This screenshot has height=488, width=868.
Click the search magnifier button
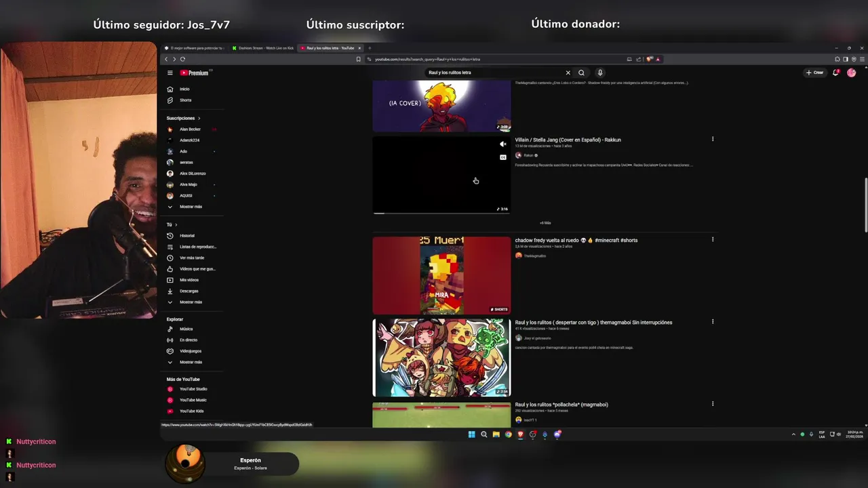pos(581,73)
